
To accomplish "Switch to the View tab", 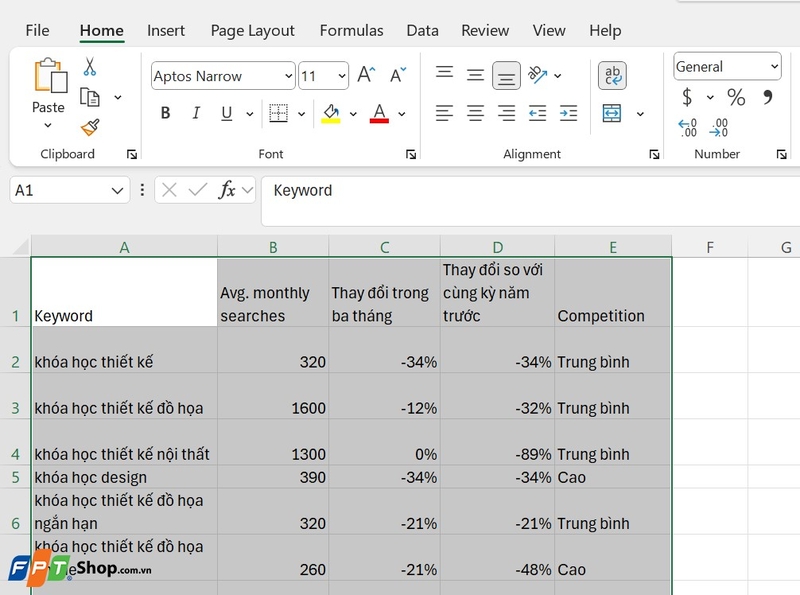I will [x=549, y=31].
